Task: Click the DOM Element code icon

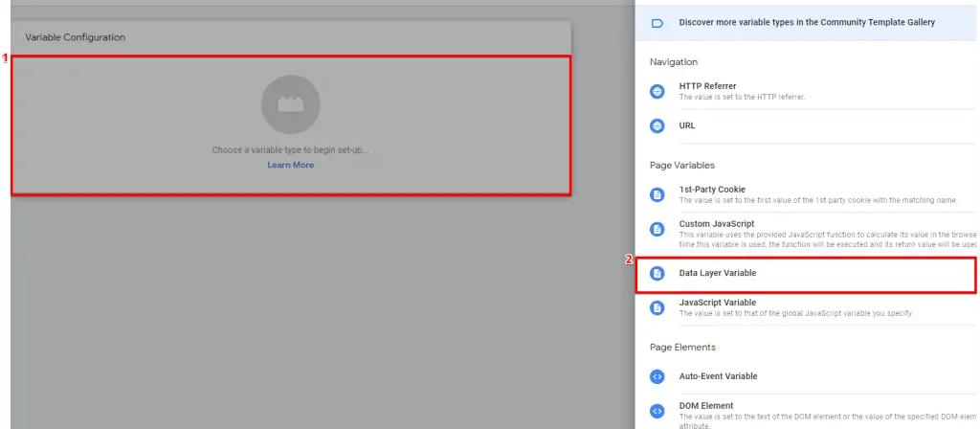Action: (x=657, y=411)
